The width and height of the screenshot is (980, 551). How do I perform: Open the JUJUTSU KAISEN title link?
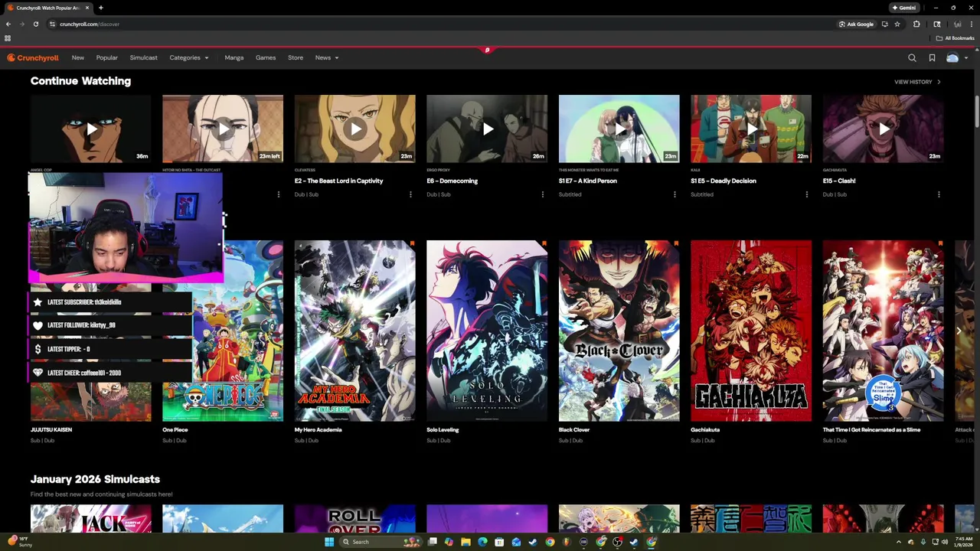click(x=51, y=429)
